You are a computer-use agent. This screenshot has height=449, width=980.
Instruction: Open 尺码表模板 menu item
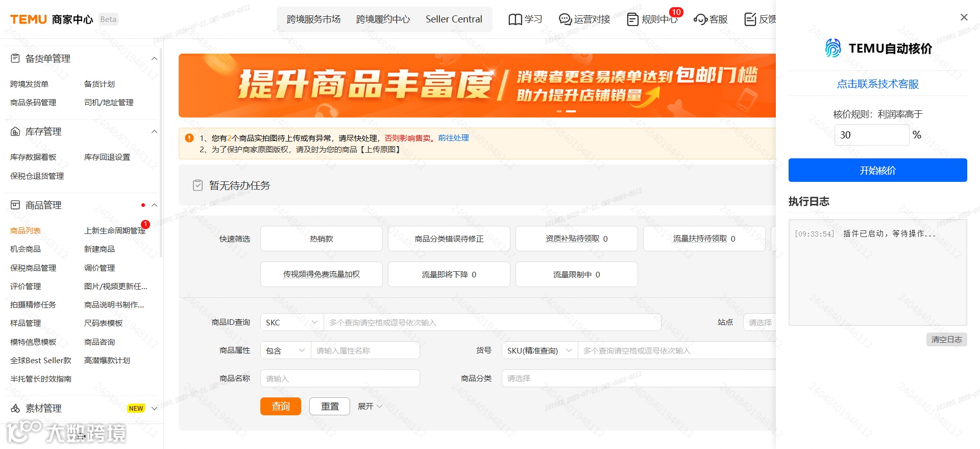pyautogui.click(x=104, y=323)
